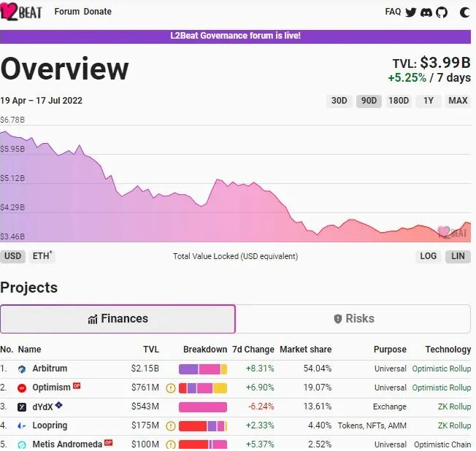The image size is (476, 451).
Task: Click the OP badge next to Optimism
Action: 77,386
